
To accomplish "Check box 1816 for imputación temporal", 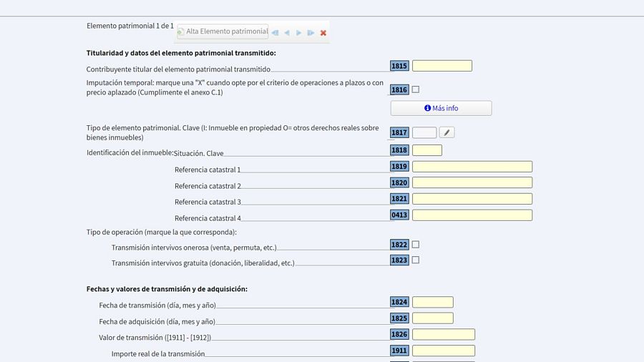I will pos(415,89).
